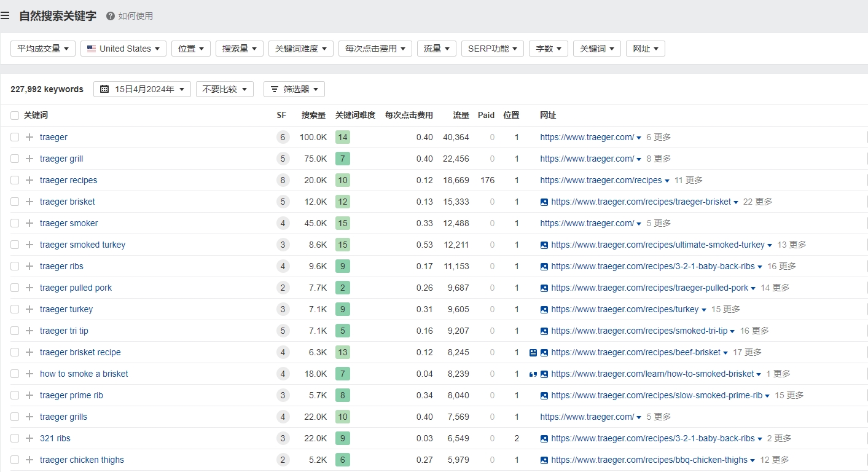This screenshot has width=868, height=472.
Task: Click plus icon beside traeger smoker
Action: 29,223
